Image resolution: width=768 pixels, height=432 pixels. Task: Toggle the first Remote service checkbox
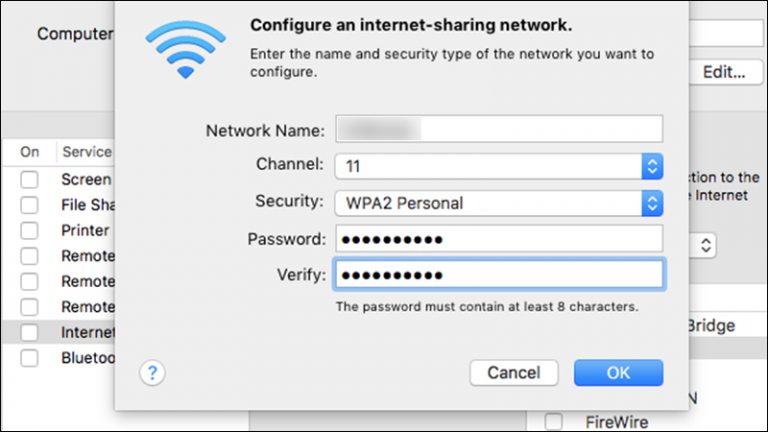[30, 256]
